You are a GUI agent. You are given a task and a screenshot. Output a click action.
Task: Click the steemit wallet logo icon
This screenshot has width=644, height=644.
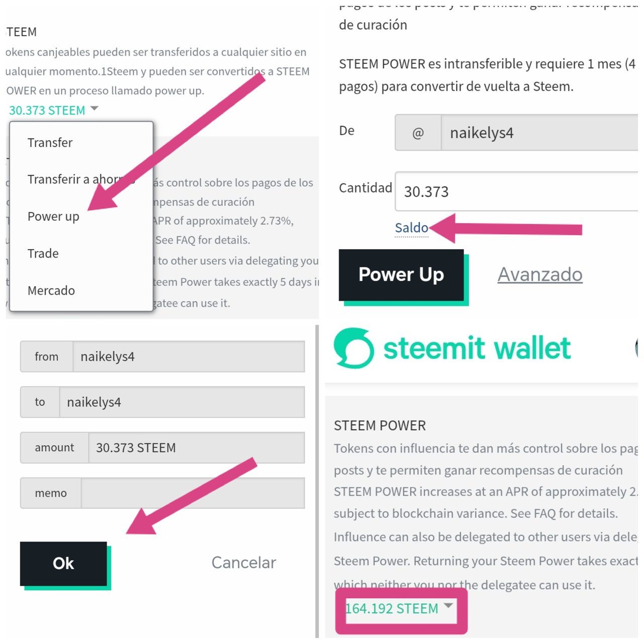354,348
